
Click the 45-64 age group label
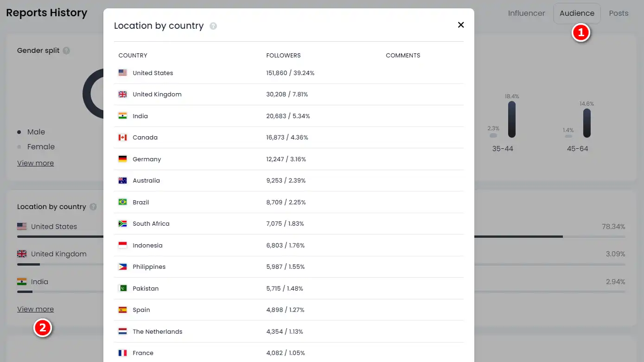pyautogui.click(x=578, y=149)
